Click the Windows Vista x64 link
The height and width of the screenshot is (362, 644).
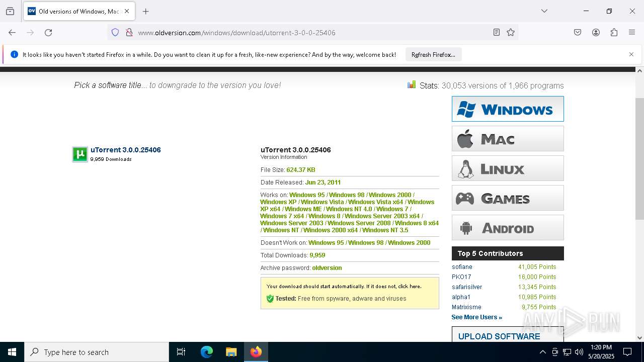(x=376, y=202)
